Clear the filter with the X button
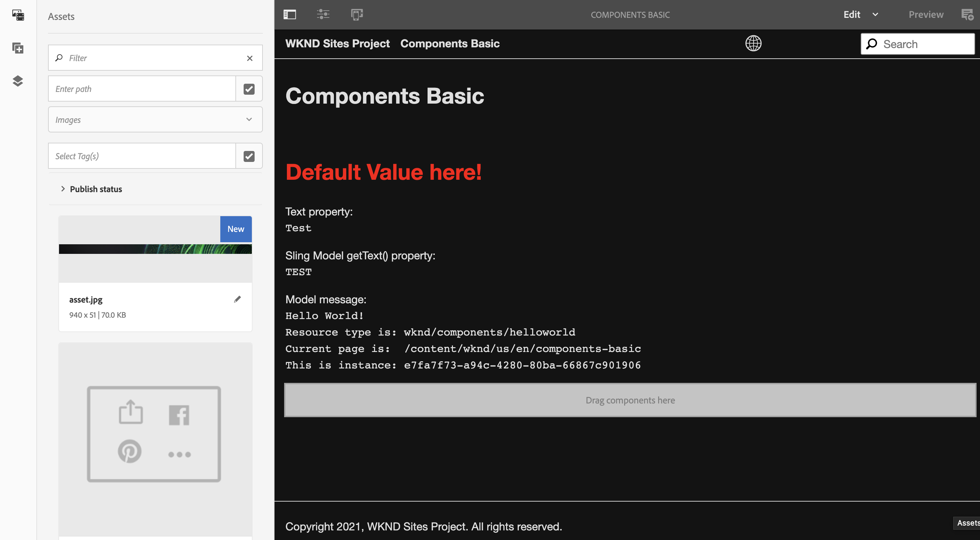The image size is (980, 540). 250,58
